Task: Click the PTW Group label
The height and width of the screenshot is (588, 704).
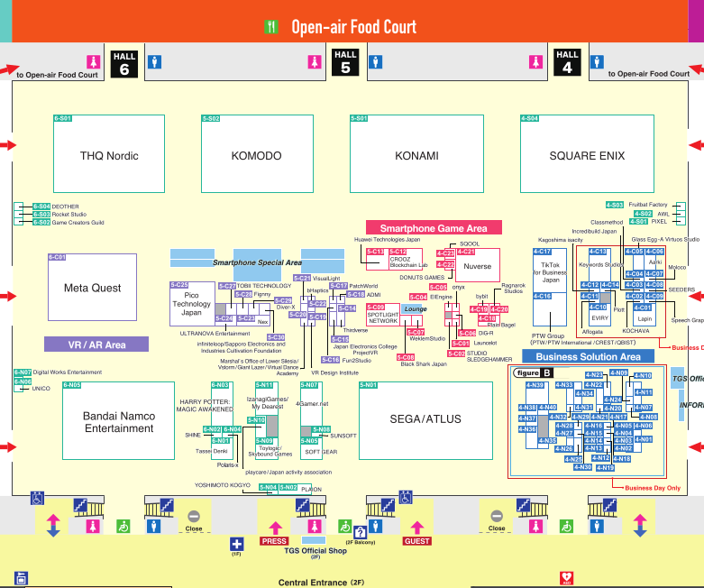Action: pyautogui.click(x=548, y=335)
